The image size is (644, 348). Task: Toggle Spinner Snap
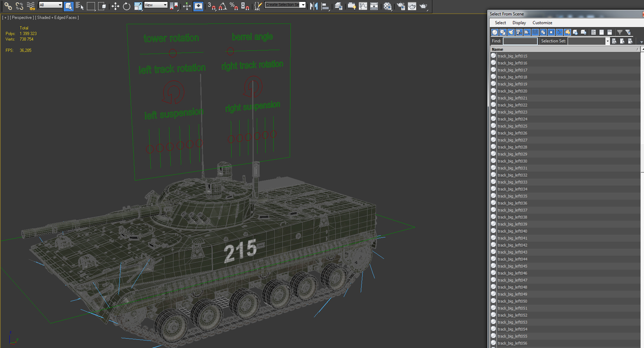[245, 6]
